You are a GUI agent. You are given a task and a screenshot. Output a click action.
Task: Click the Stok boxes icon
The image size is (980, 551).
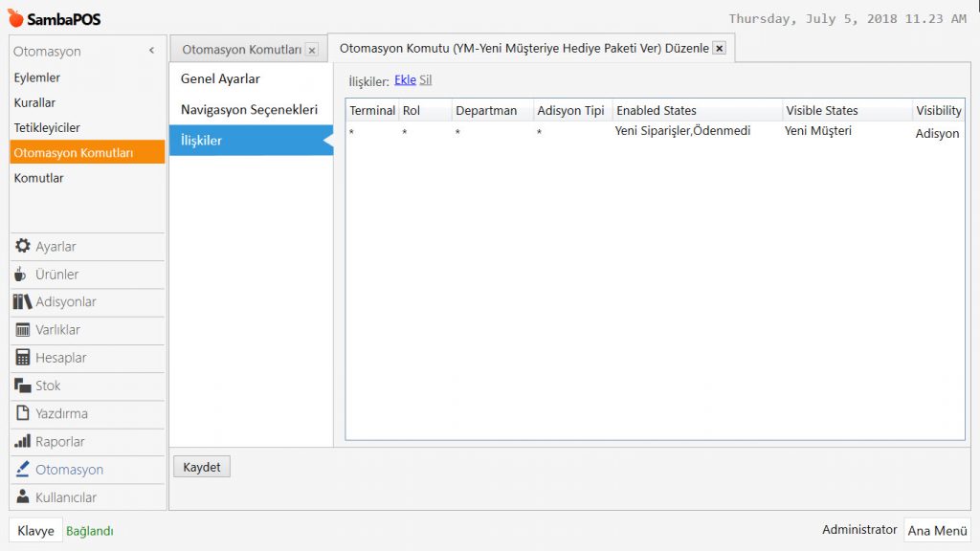pyautogui.click(x=23, y=386)
